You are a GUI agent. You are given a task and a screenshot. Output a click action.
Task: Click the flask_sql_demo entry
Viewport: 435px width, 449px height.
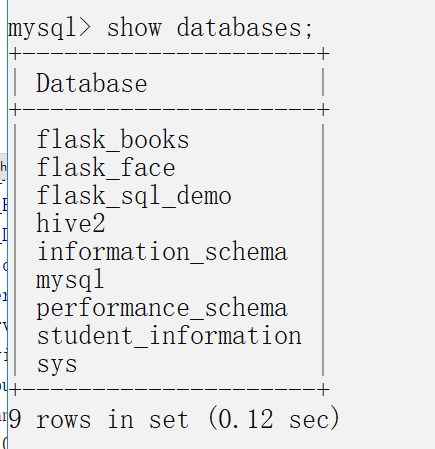(134, 196)
